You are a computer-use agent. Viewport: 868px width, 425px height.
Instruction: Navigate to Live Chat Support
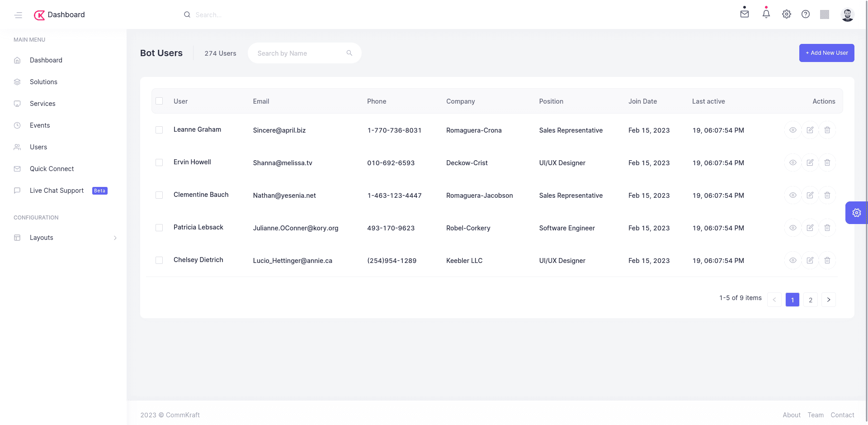coord(57,191)
